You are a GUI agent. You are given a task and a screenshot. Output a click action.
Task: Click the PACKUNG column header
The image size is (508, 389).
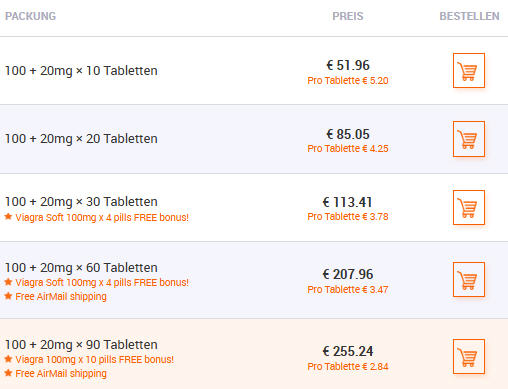(x=30, y=16)
